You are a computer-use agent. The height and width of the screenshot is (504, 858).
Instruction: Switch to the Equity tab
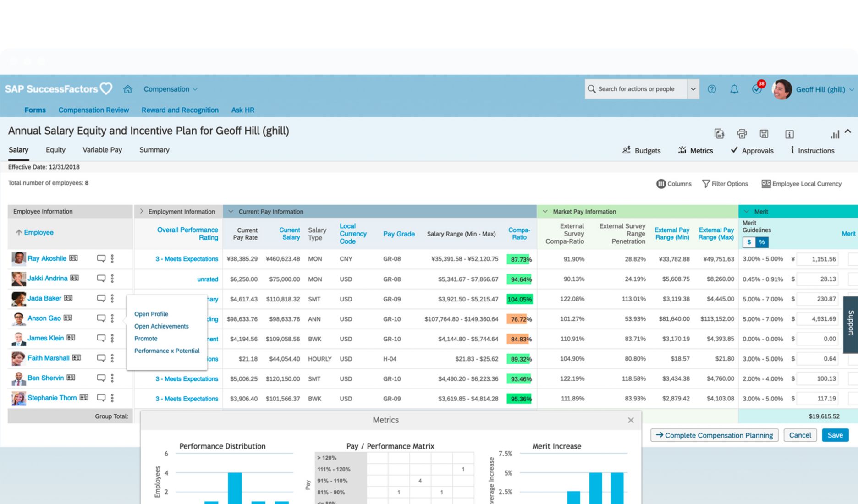tap(55, 150)
